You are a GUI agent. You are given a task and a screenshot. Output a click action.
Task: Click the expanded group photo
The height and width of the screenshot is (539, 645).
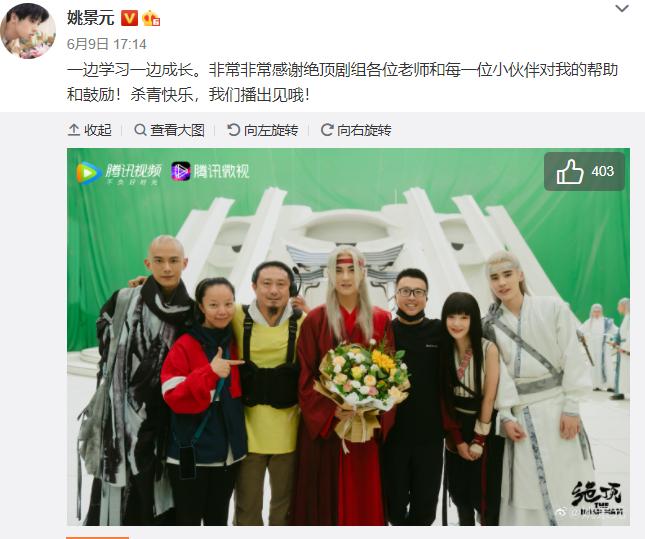point(348,337)
